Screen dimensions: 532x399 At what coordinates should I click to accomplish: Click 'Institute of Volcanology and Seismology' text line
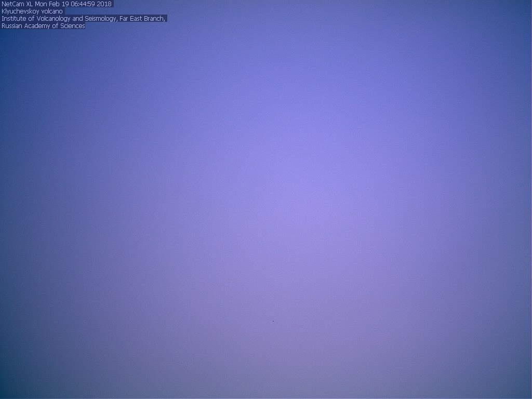[x=84, y=19]
